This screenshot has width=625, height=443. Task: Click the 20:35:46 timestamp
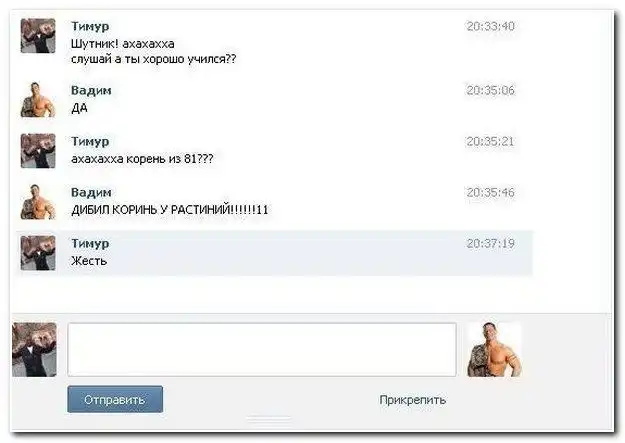491,193
